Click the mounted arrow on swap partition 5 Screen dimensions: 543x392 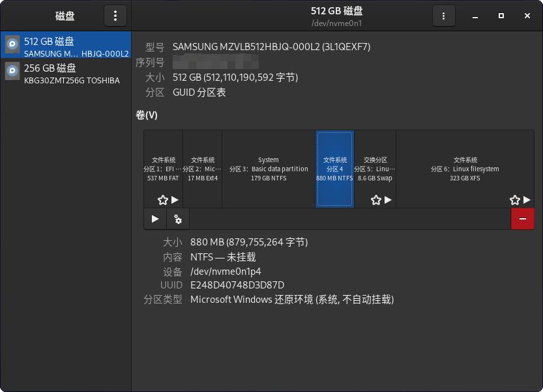point(388,200)
